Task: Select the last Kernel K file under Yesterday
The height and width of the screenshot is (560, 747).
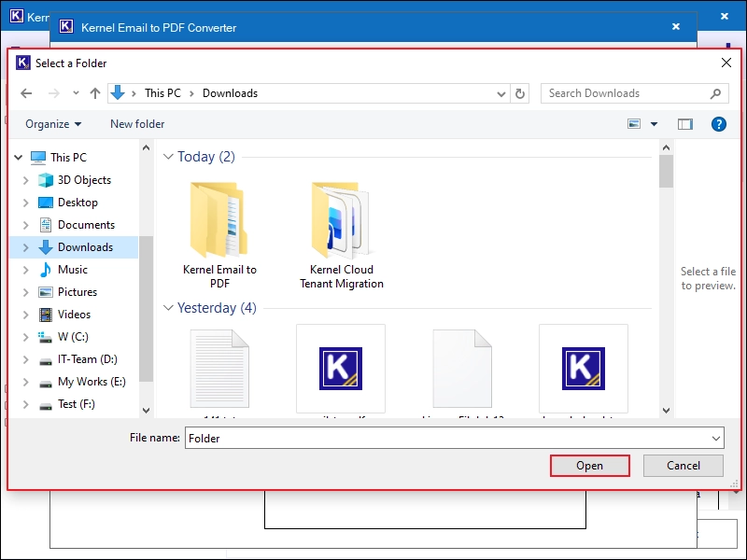Action: [583, 369]
